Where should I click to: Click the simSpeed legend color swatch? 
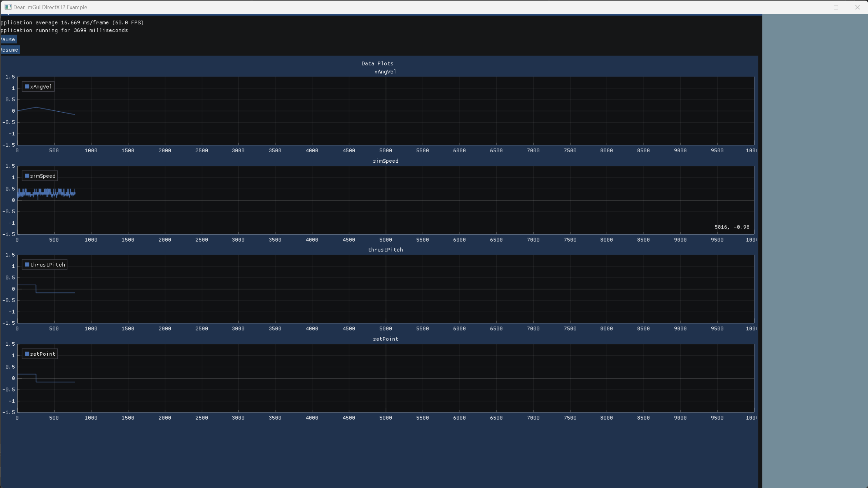[27, 176]
